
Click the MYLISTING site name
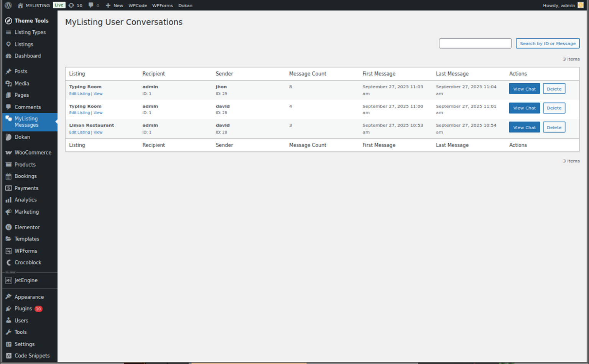pos(38,5)
